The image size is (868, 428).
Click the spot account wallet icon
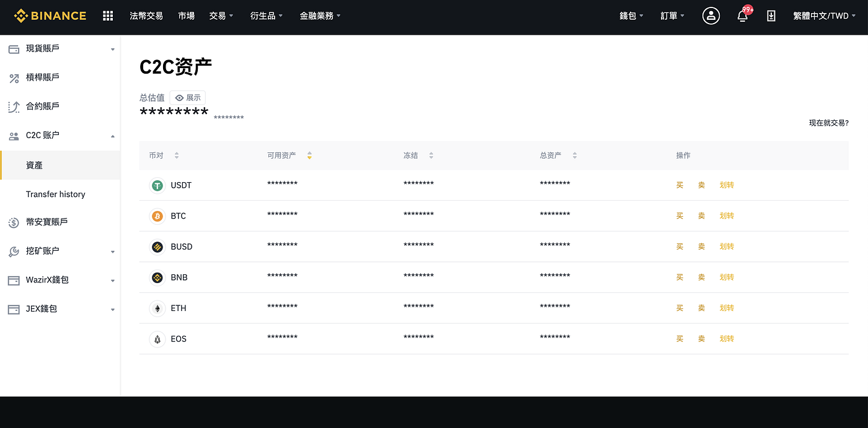(14, 49)
